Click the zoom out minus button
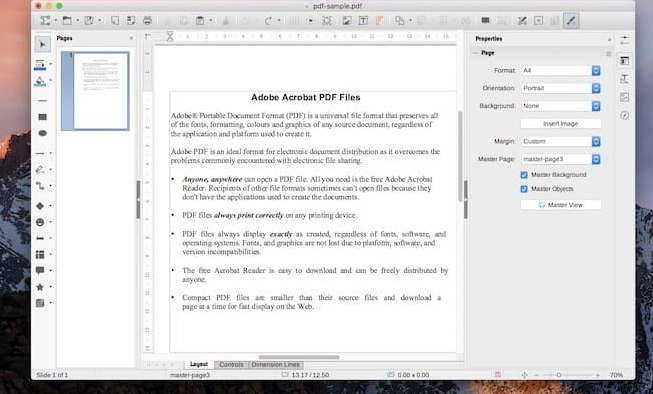Screen dimensions: 653x394 coord(536,375)
